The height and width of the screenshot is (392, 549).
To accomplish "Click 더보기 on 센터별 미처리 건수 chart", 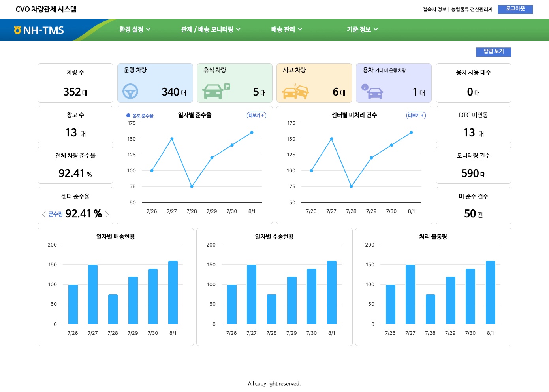I will pos(416,115).
